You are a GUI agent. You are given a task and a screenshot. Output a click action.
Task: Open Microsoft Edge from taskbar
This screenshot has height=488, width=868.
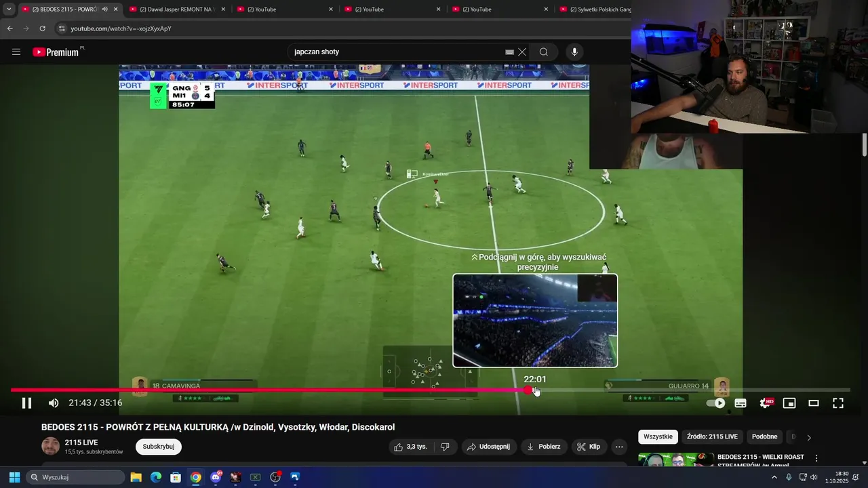coord(156,477)
